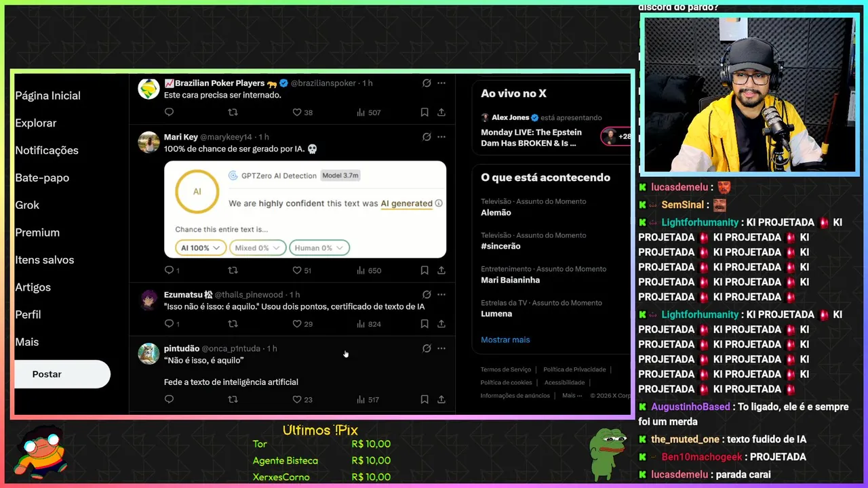Open the Termos de Serviço link
Image resolution: width=868 pixels, height=488 pixels.
point(506,369)
